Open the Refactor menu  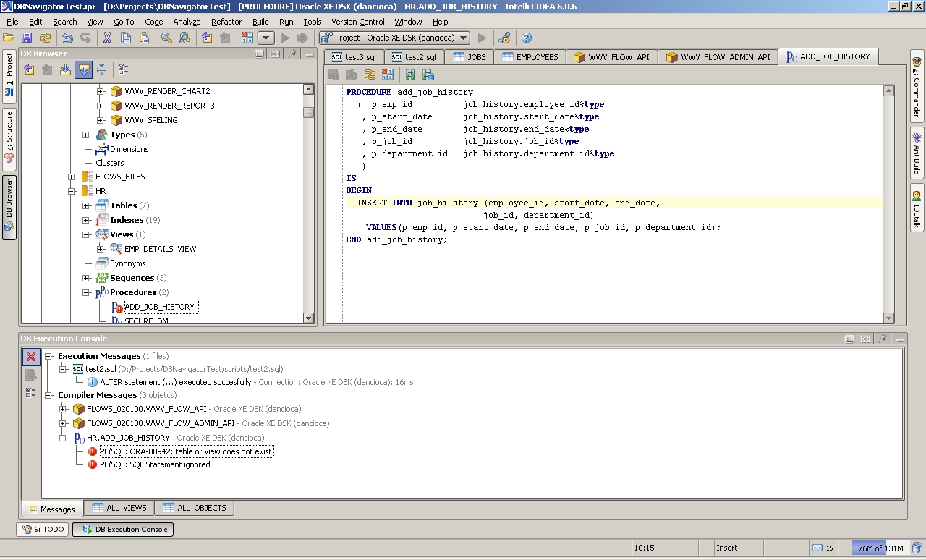coord(226,22)
